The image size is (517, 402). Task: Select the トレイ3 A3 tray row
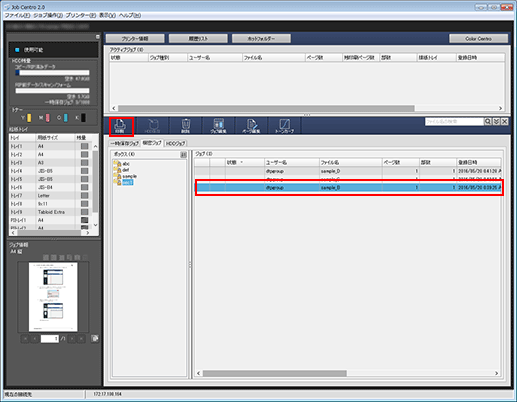[50, 163]
